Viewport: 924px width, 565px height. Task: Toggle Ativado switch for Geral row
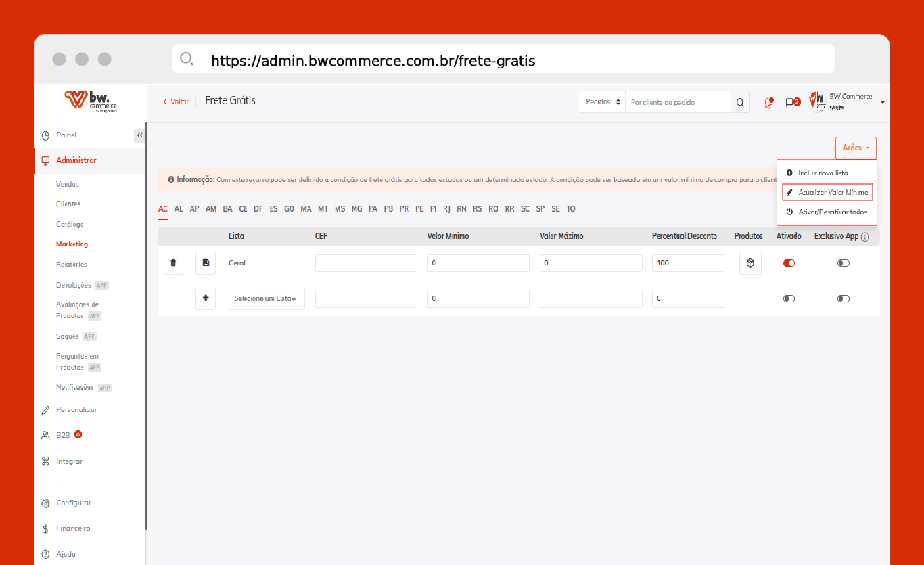(789, 263)
